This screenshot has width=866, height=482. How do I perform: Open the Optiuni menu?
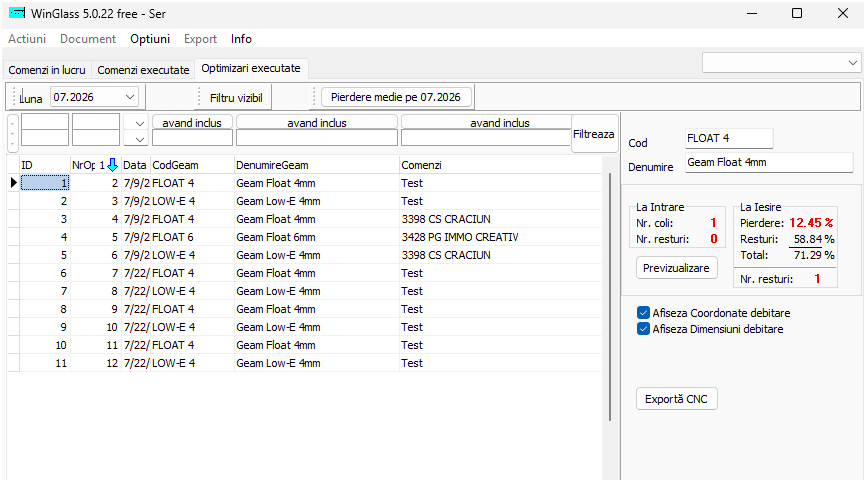150,39
